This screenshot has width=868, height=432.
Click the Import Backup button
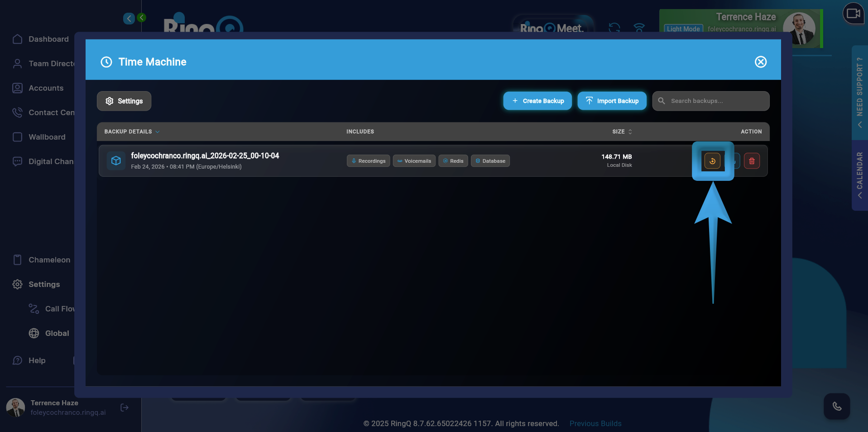point(612,101)
